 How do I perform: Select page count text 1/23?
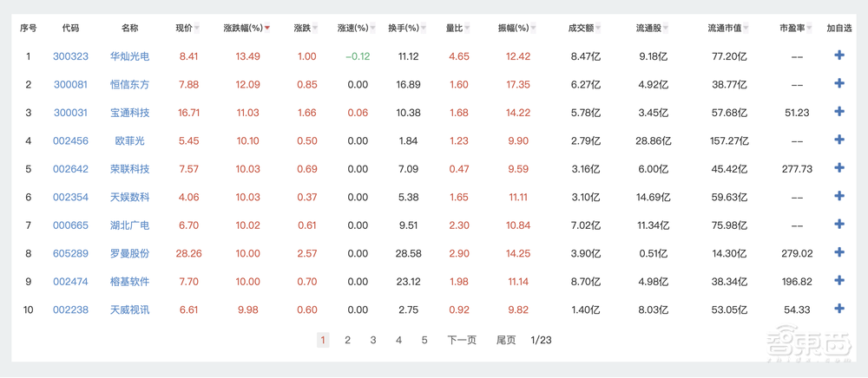tap(541, 340)
